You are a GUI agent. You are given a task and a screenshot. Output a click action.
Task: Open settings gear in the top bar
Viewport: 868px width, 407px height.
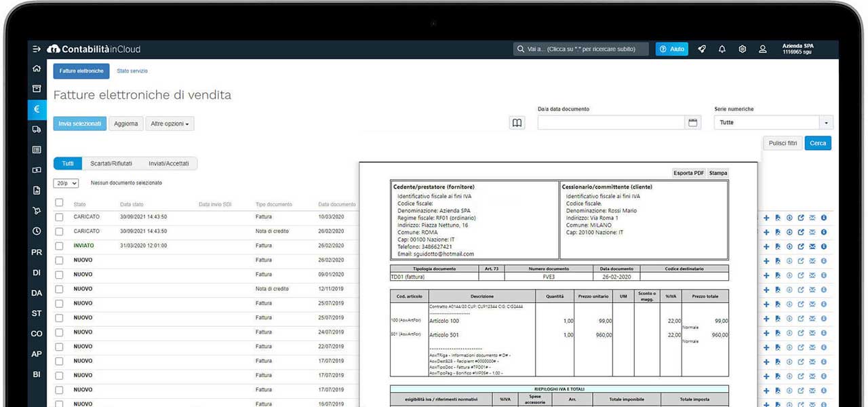(743, 50)
